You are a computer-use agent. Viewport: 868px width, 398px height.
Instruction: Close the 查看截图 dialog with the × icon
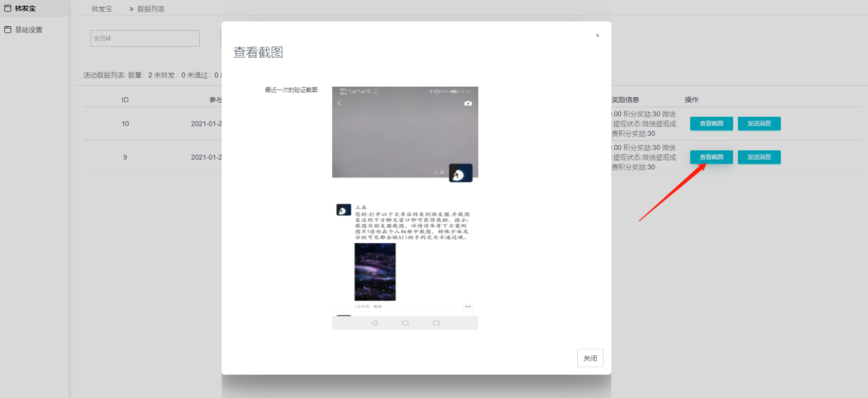point(597,36)
